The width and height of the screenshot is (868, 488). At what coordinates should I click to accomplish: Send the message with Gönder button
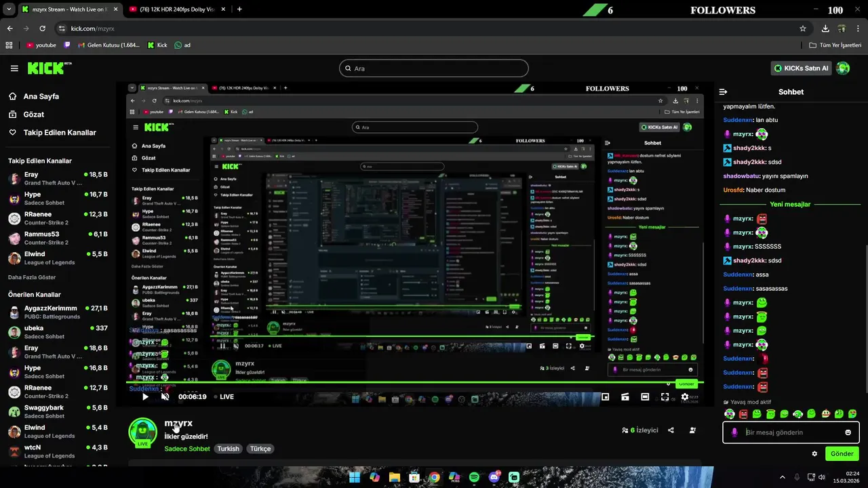pos(842,453)
